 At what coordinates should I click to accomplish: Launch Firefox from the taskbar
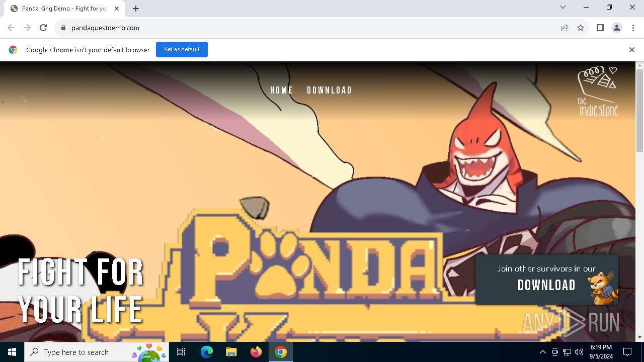click(256, 352)
